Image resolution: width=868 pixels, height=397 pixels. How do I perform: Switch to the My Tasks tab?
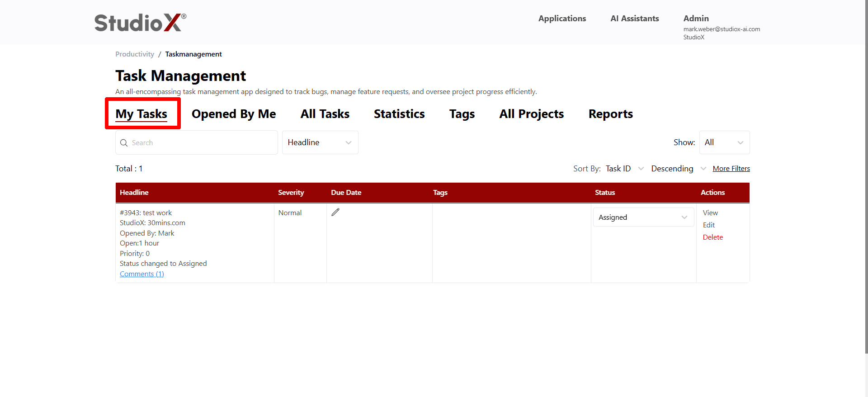pyautogui.click(x=142, y=114)
